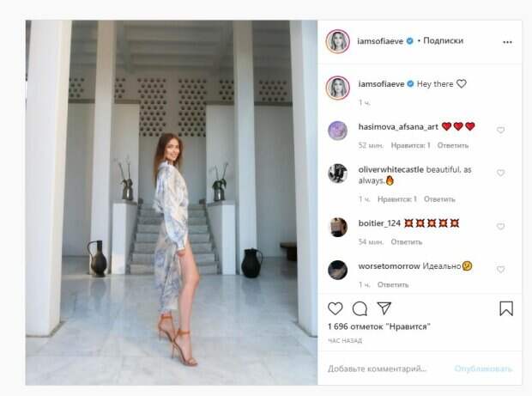Click the Подписки following button
532x396 pixels.
coord(443,40)
